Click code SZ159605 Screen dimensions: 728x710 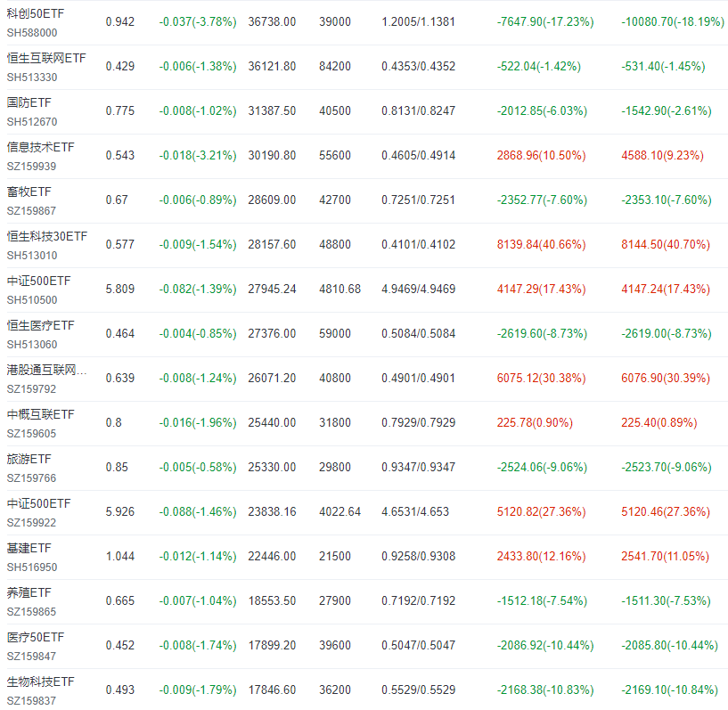pos(31,434)
